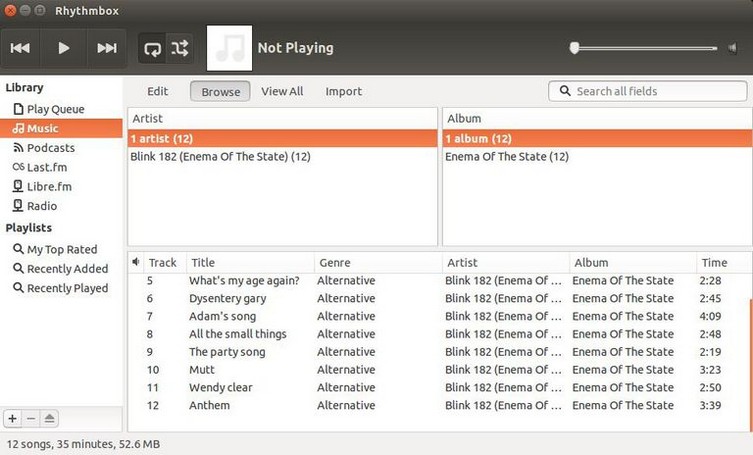The image size is (753, 455).
Task: Click Enema Of The State in Anthem row
Action: (623, 405)
